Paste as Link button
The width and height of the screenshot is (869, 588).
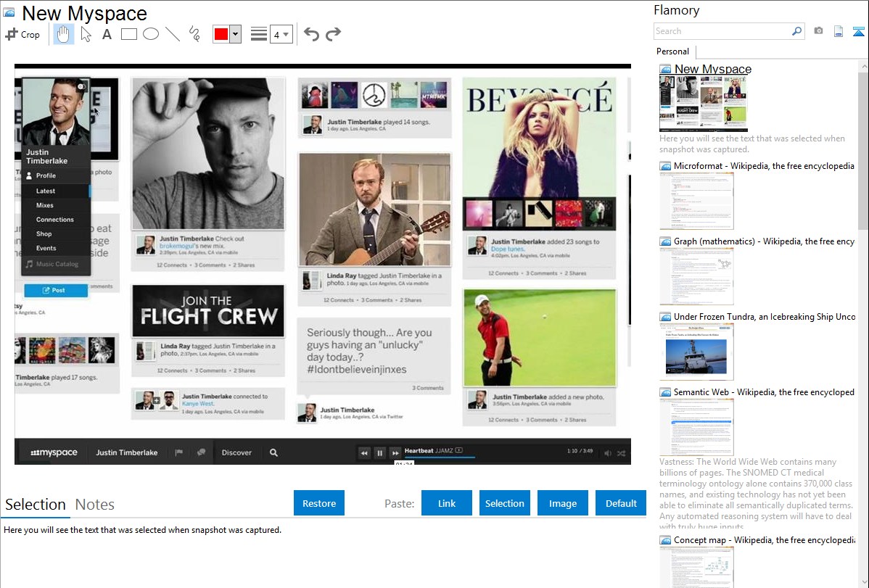pos(447,503)
